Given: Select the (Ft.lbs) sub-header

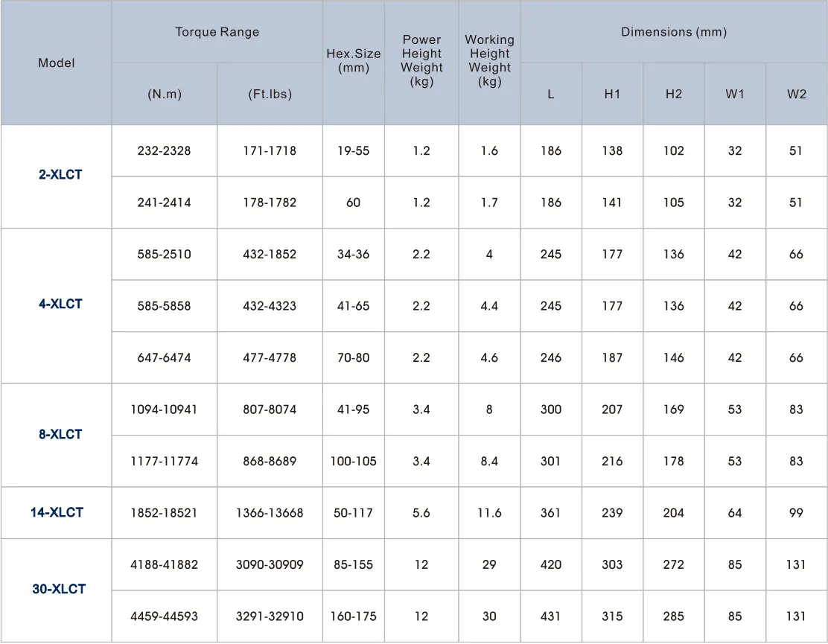Looking at the screenshot, I should [x=270, y=94].
